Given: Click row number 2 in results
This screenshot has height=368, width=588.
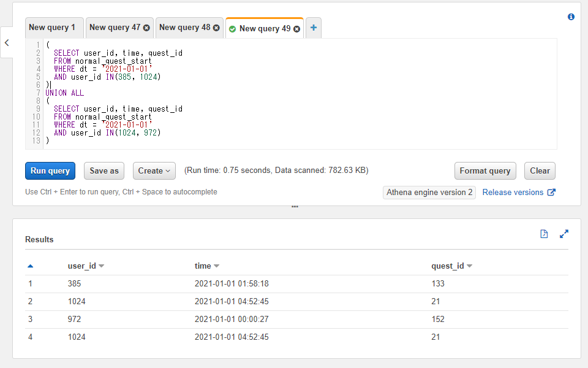Looking at the screenshot, I should coord(31,302).
